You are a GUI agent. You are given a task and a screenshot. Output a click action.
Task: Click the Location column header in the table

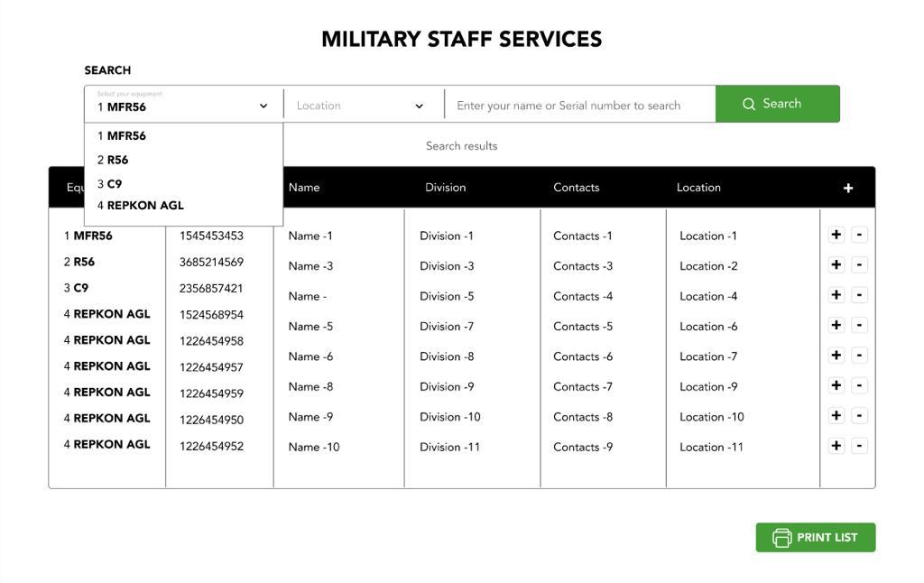coord(698,188)
